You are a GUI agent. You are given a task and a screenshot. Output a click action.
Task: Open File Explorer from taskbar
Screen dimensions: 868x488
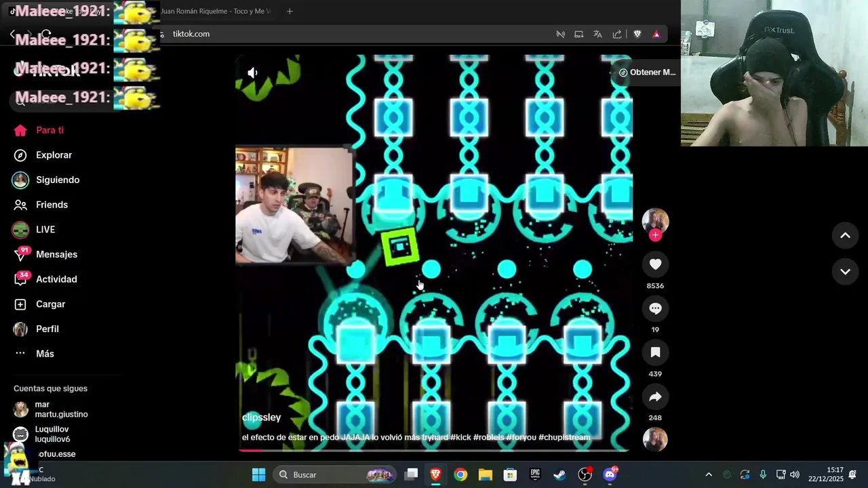point(485,474)
